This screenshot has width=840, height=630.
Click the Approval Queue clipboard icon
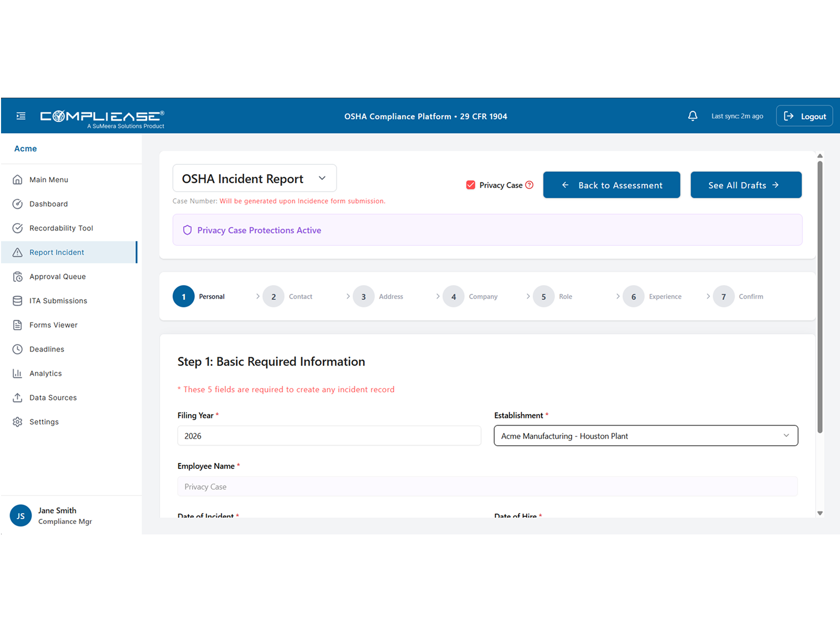tap(17, 277)
